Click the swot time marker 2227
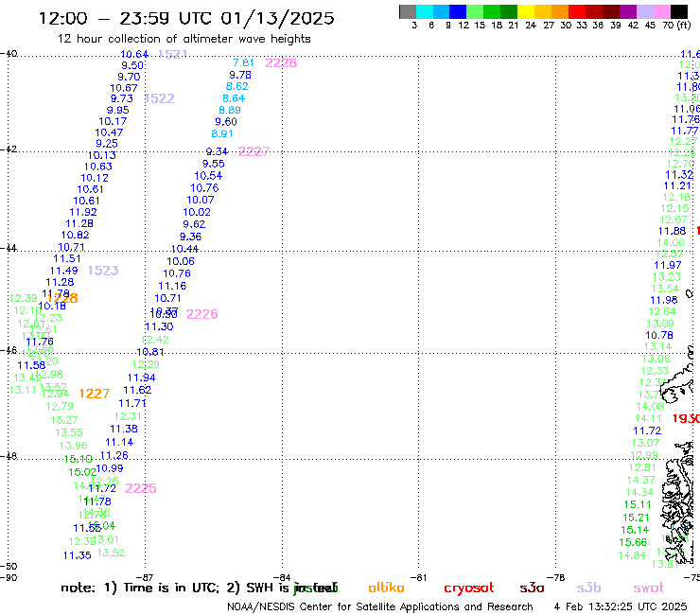Viewport: 700px width, 615px height. [254, 151]
